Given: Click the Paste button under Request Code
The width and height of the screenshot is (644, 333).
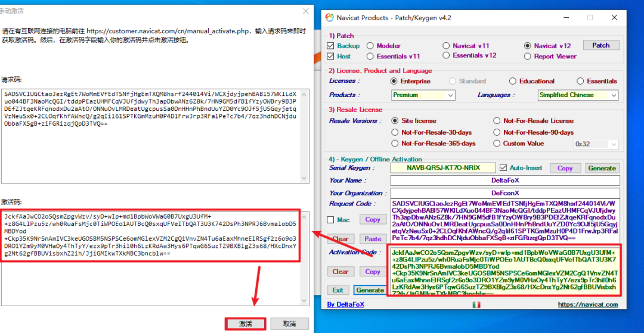Looking at the screenshot, I should [373, 239].
